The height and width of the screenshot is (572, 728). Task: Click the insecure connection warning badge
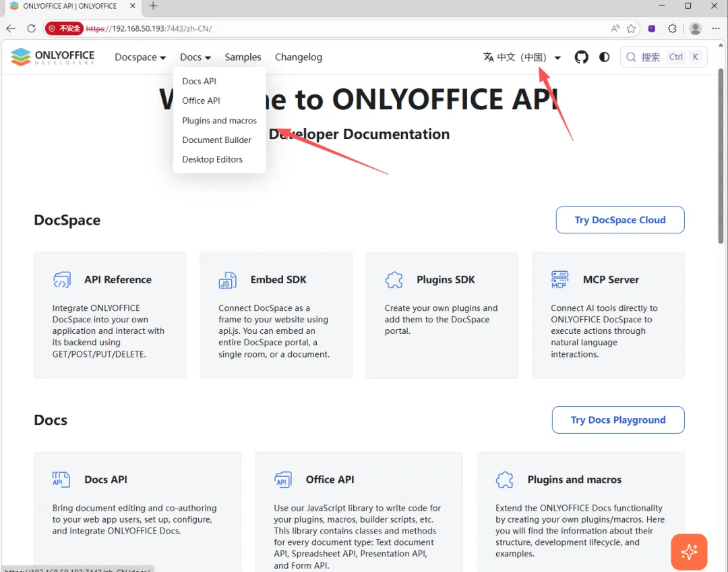tap(65, 28)
